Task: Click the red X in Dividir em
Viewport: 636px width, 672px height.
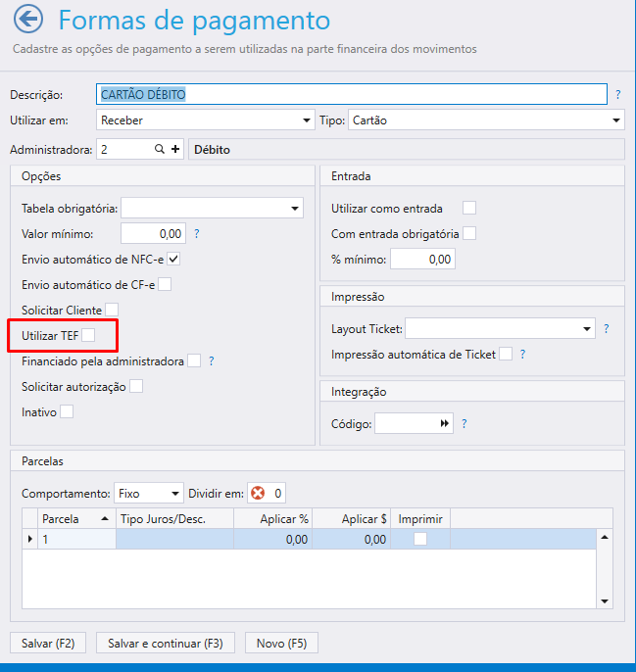Action: coord(258,493)
